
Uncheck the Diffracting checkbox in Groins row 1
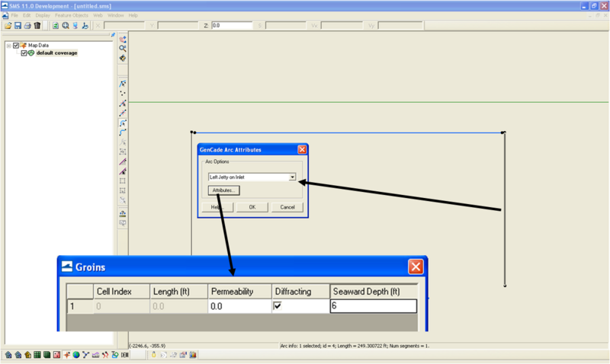point(278,305)
